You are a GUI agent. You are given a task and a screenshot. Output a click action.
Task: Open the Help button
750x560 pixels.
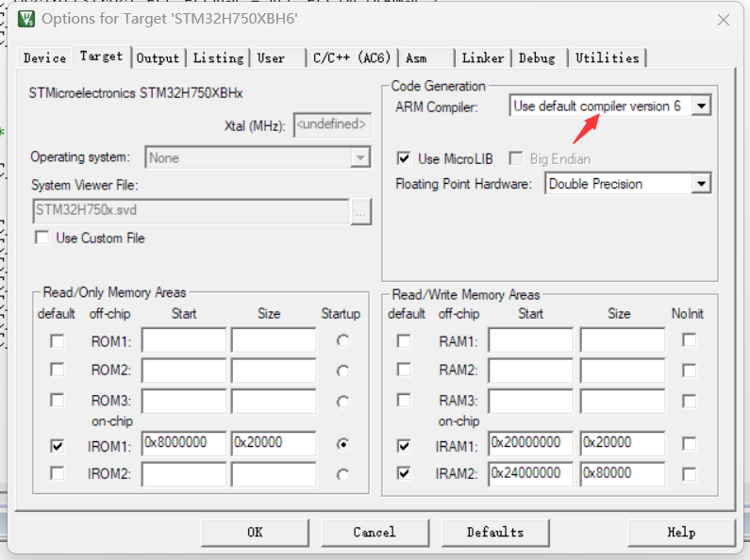(681, 533)
